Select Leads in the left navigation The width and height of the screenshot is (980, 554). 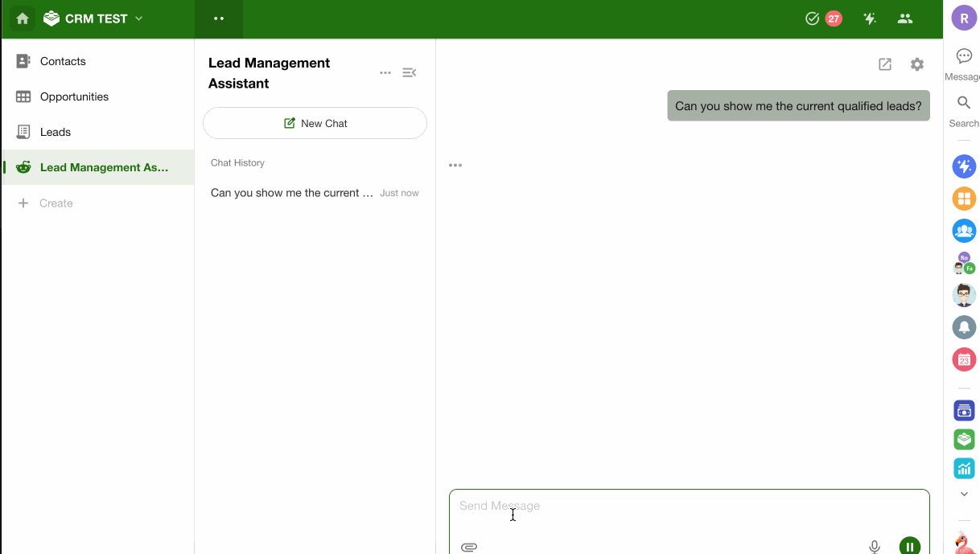tap(56, 132)
